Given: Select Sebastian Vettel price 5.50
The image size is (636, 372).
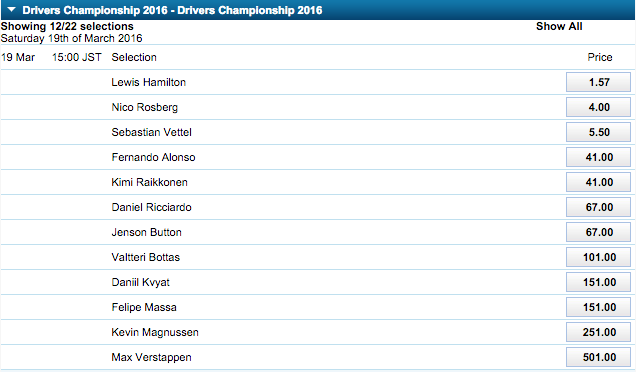Looking at the screenshot, I should 598,132.
